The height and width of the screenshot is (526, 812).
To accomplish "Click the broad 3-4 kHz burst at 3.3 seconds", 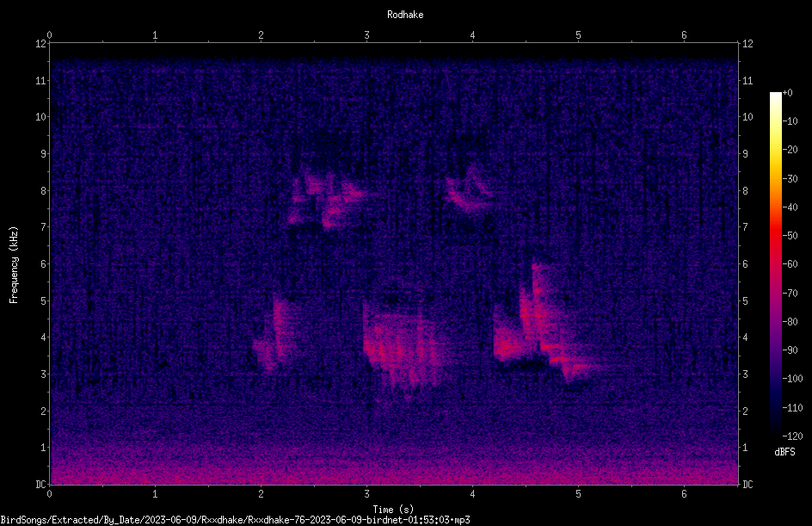I will pos(403,347).
